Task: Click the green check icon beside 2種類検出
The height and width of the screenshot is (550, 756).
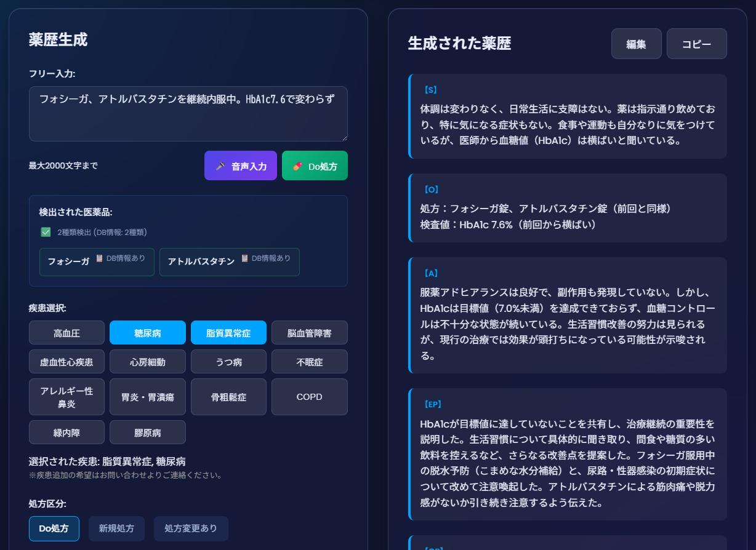Action: pyautogui.click(x=45, y=233)
